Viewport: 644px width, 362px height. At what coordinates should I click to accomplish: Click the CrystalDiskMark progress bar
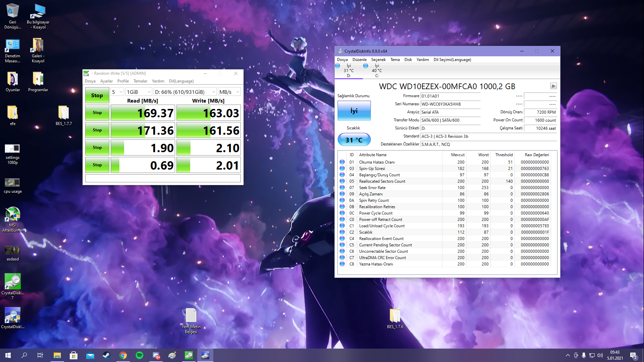point(163,178)
